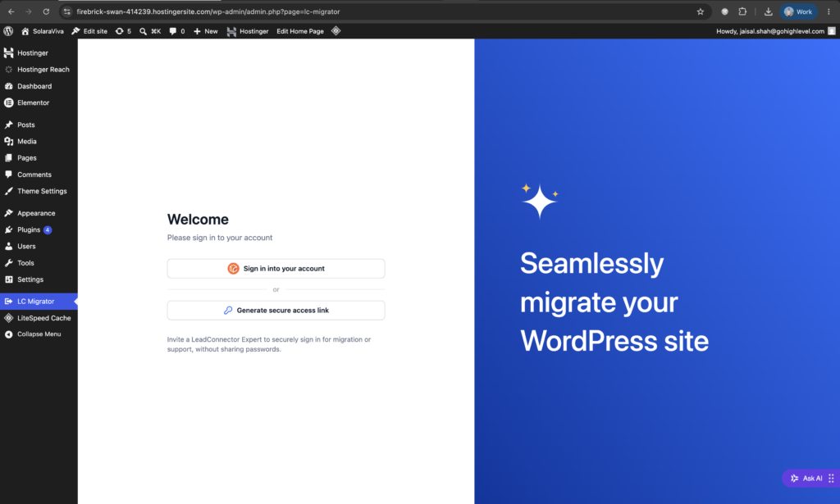The width and height of the screenshot is (840, 504).
Task: Visit SolaraViva site from admin bar
Action: point(43,31)
